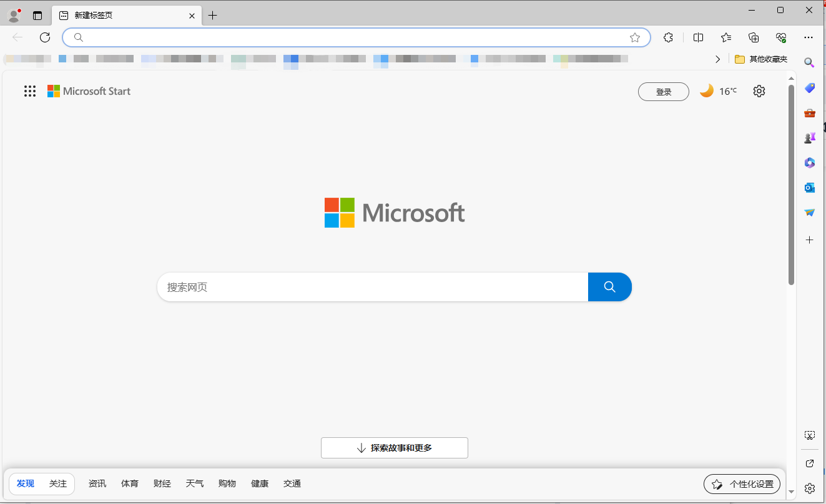The width and height of the screenshot is (826, 504).
Task: Click the 个性化设置 button
Action: 742,484
